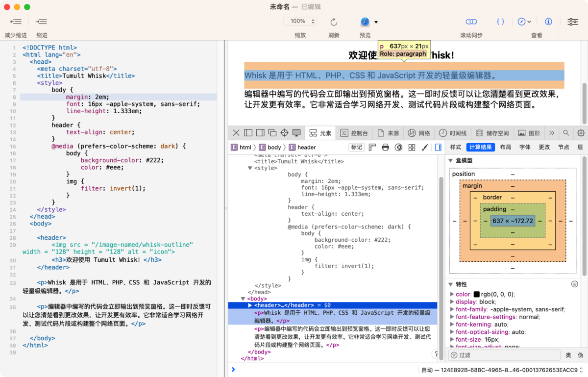The width and height of the screenshot is (588, 377).
Task: Collapse the <body> node in the DOM tree
Action: (243, 299)
